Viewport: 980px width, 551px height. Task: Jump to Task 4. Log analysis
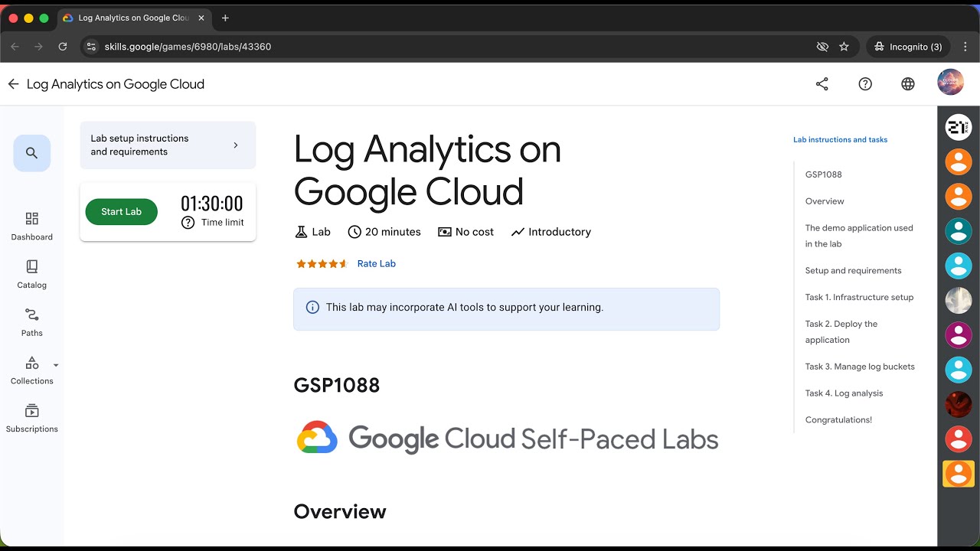pos(844,393)
